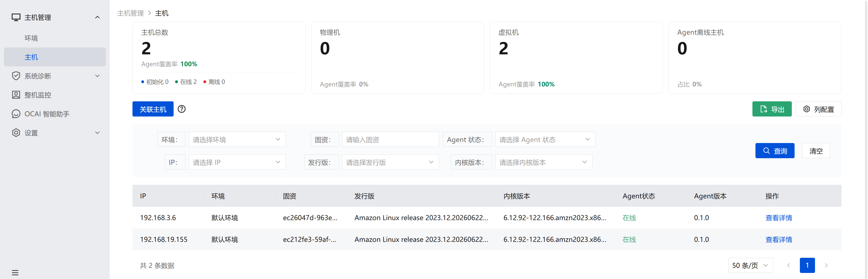Click the 关联主机 button
Screen dimensions: 868x279
(153, 109)
